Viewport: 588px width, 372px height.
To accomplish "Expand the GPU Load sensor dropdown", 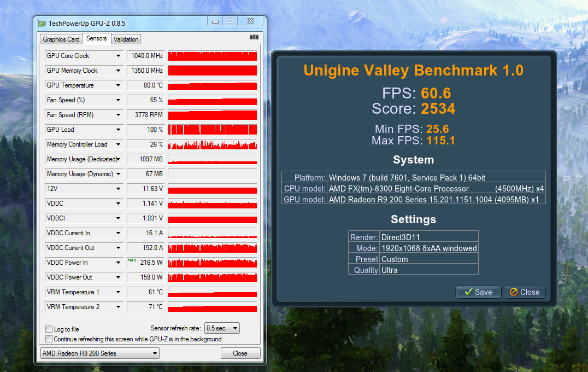I will coord(118,130).
